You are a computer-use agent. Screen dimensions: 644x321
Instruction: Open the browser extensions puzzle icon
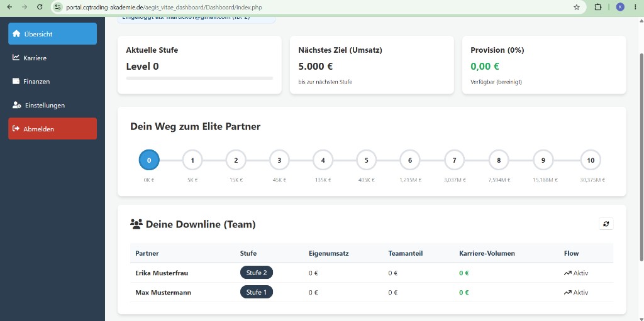tap(598, 7)
